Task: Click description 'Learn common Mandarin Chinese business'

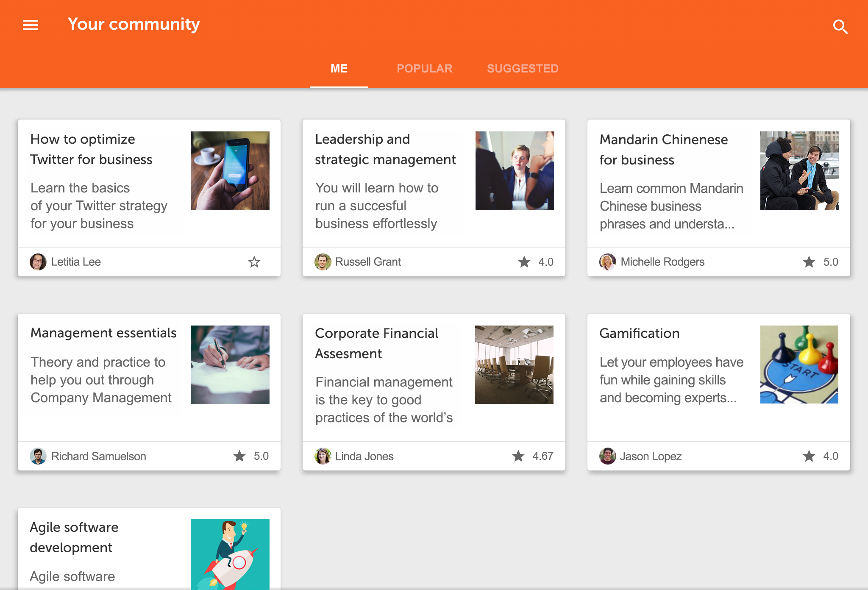Action: click(671, 206)
